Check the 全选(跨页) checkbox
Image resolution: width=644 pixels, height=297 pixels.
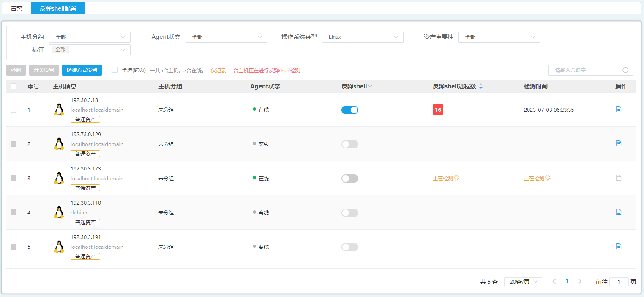[115, 70]
